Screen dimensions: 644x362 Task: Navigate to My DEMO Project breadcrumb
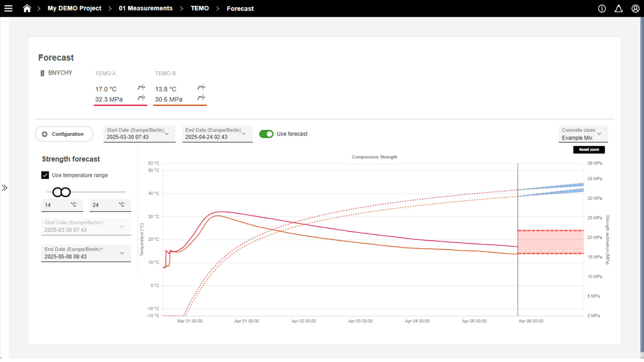pyautogui.click(x=74, y=8)
